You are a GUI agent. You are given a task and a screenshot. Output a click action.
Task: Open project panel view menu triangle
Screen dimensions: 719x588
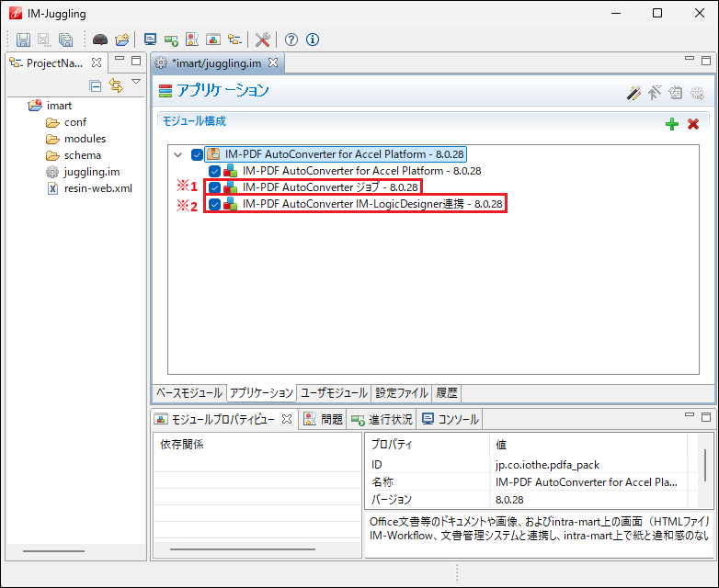(136, 82)
